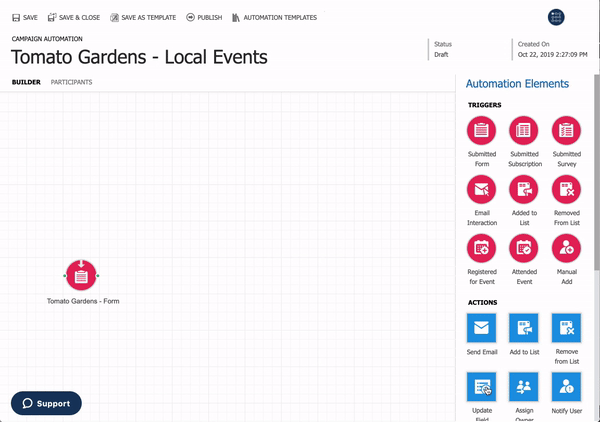Select the Submitted Subscription trigger icon
The width and height of the screenshot is (600, 422).
coord(524,130)
